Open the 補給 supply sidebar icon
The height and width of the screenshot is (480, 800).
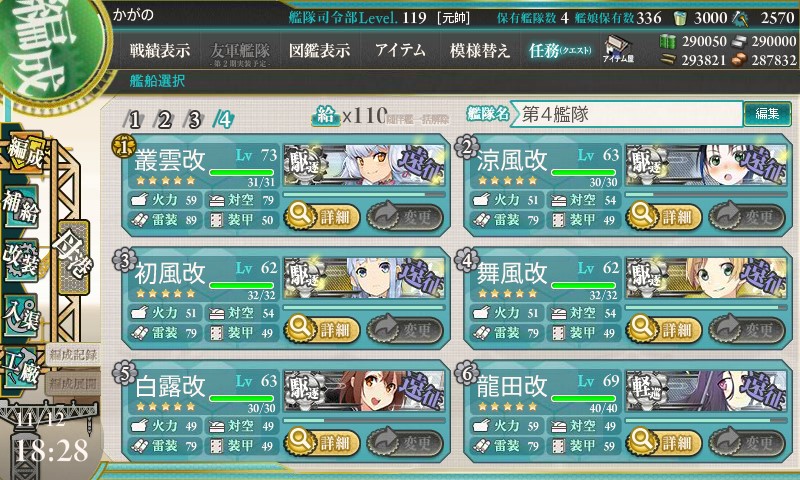pyautogui.click(x=21, y=206)
